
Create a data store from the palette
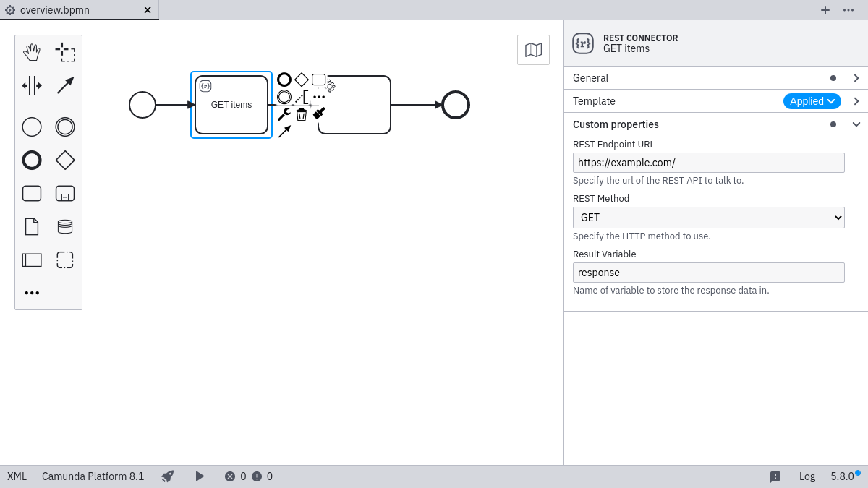point(64,226)
